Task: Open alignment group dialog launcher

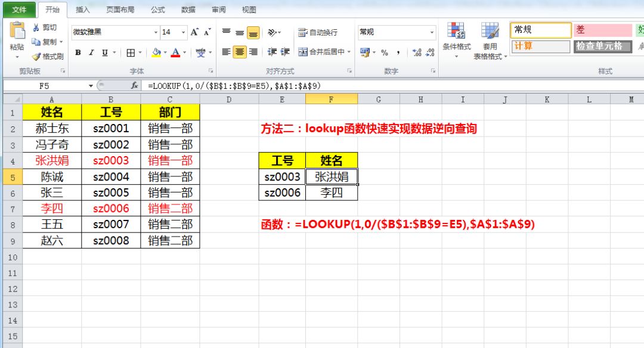Action: (x=349, y=71)
